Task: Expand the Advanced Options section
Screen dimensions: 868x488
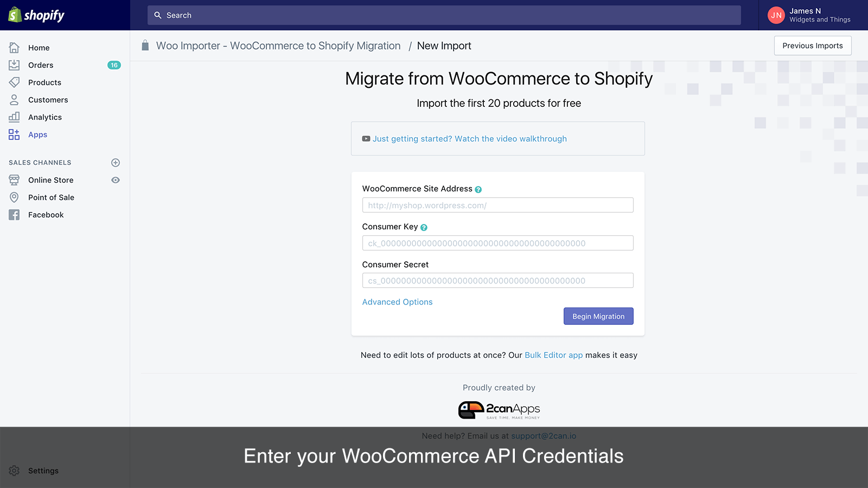Action: 397,302
